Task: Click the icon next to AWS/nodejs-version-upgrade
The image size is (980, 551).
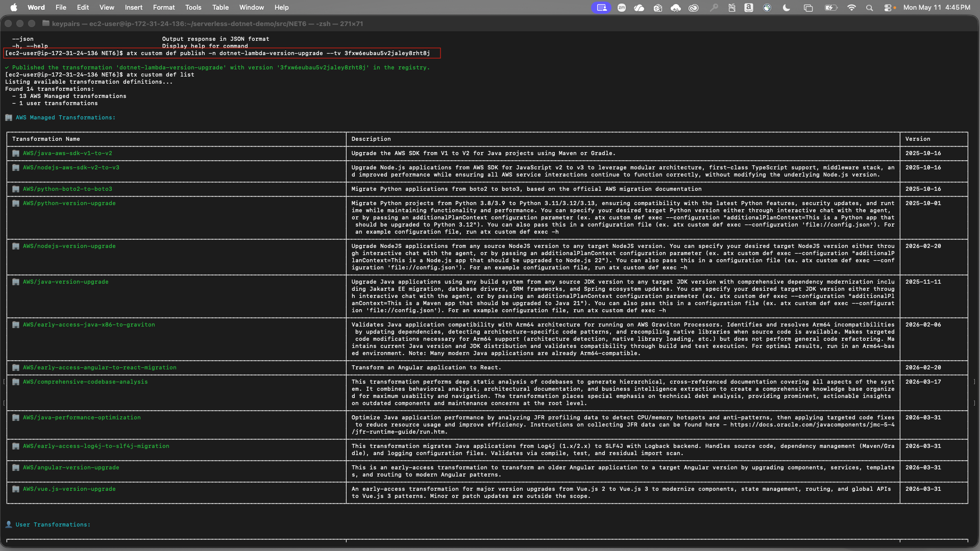Action: (16, 246)
